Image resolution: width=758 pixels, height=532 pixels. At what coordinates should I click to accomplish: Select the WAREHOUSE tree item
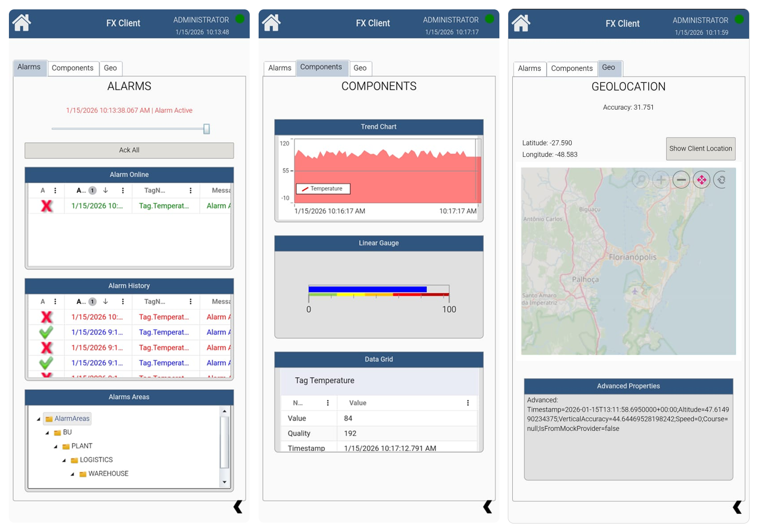[108, 474]
